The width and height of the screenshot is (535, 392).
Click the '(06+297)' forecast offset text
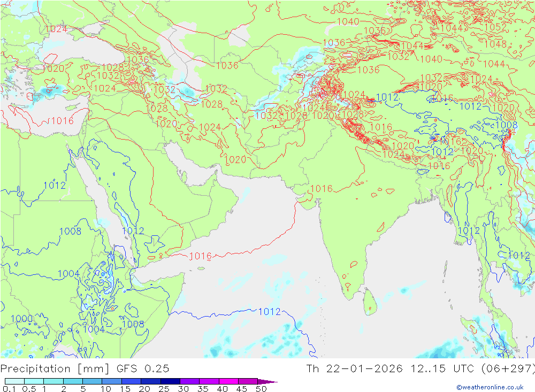508,368
